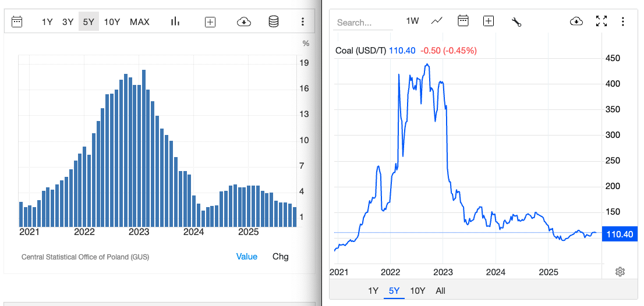Switch left chart to 10Y range
This screenshot has height=306, width=644.
[x=112, y=22]
